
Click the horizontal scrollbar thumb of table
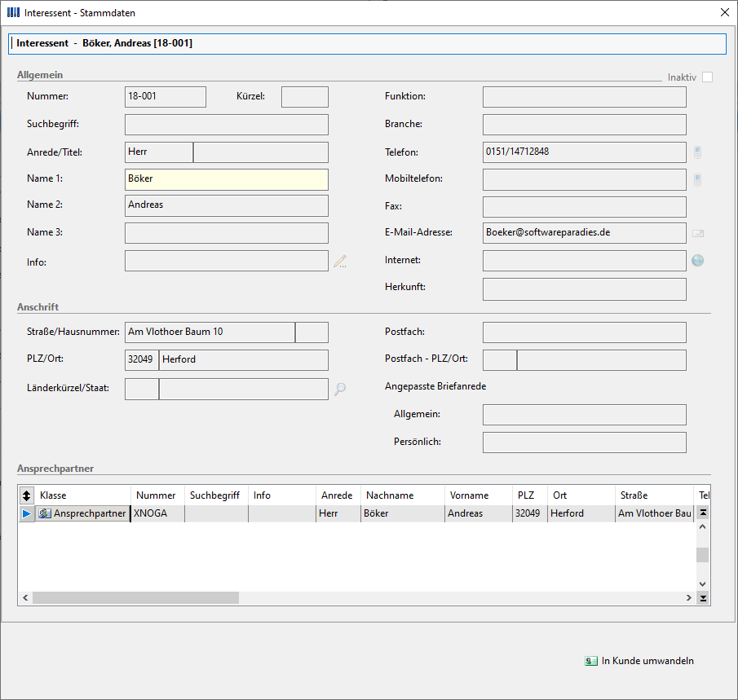135,598
